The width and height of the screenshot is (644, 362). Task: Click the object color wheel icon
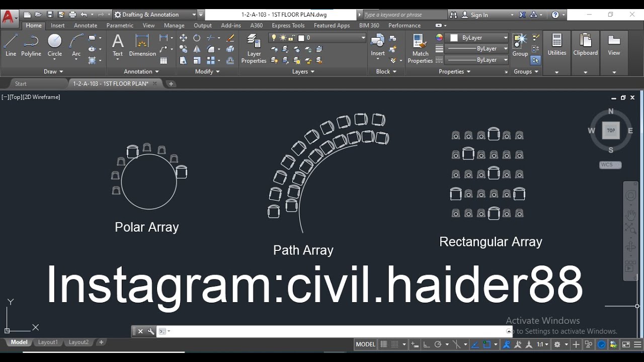(439, 38)
